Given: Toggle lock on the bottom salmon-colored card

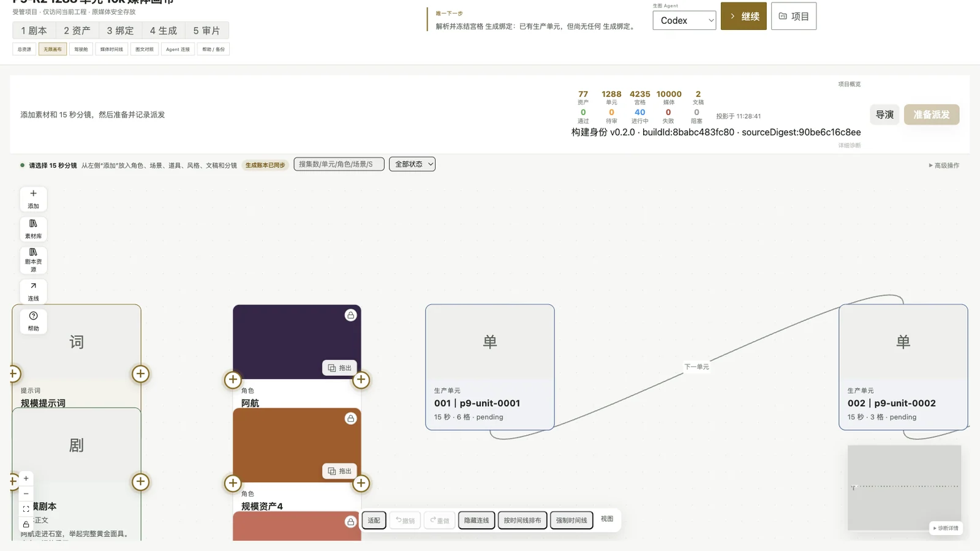Looking at the screenshot, I should pos(350,522).
